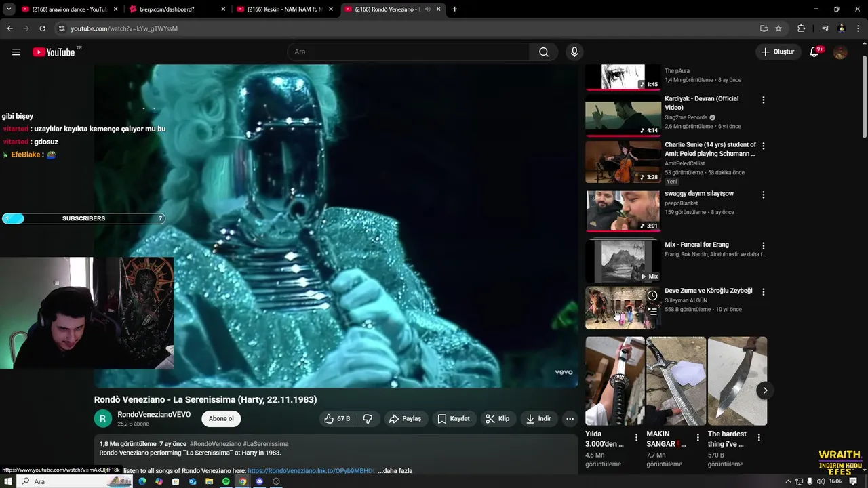Click the #LaSerenissima hashtag
The height and width of the screenshot is (488, 868).
(266, 444)
